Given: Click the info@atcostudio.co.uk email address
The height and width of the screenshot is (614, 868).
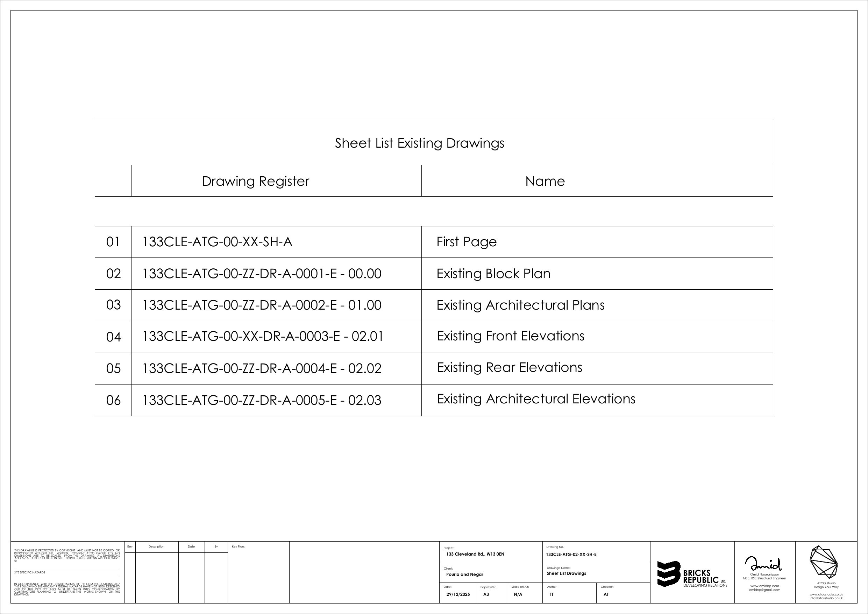Looking at the screenshot, I should (x=826, y=599).
